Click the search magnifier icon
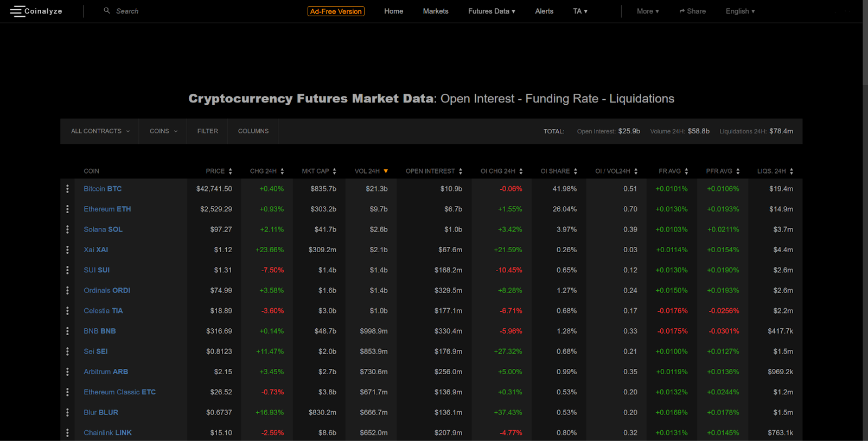868x441 pixels. [x=107, y=10]
